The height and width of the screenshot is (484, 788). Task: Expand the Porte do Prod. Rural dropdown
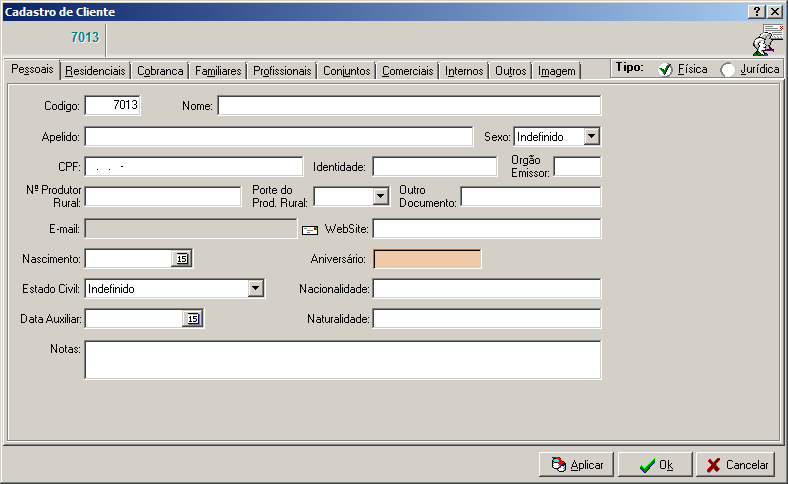coord(380,196)
